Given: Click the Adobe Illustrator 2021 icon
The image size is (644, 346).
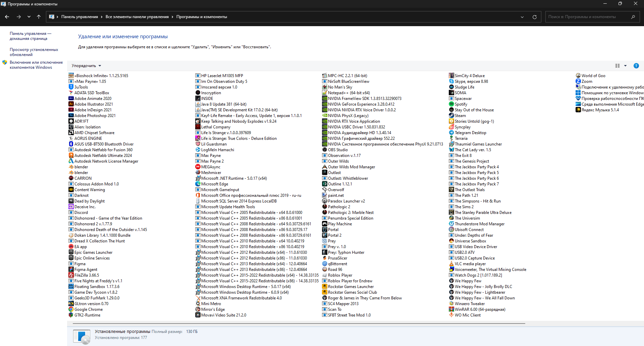Looking at the screenshot, I should pos(71,104).
